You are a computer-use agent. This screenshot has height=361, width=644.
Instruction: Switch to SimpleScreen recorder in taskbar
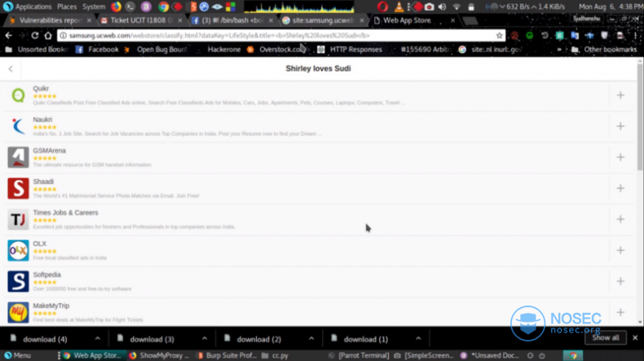click(424, 355)
